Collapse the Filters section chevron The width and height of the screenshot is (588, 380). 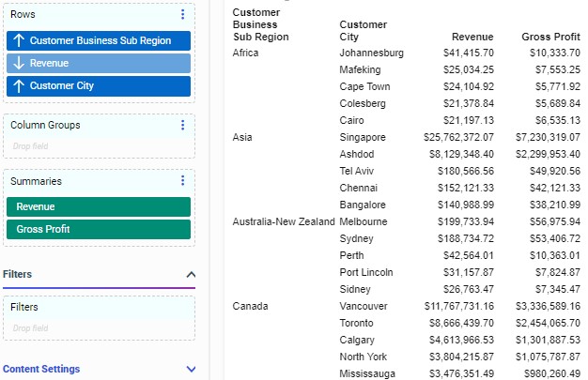[191, 274]
